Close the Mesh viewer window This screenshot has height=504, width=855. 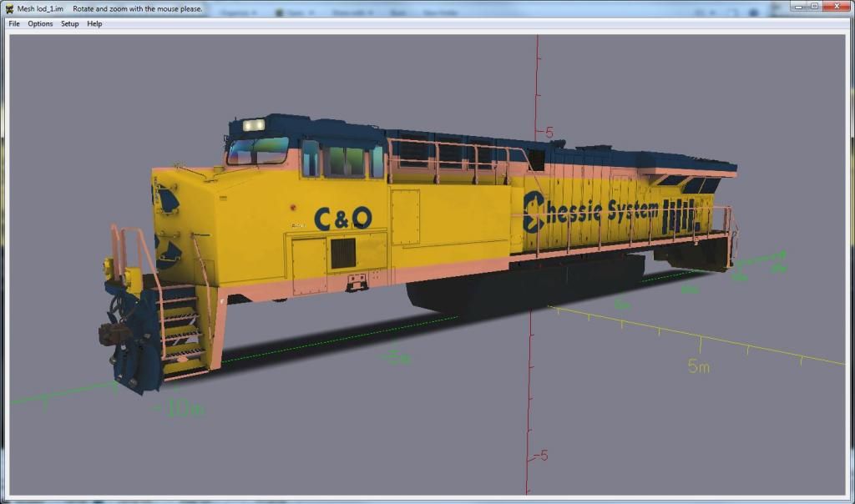tap(837, 7)
